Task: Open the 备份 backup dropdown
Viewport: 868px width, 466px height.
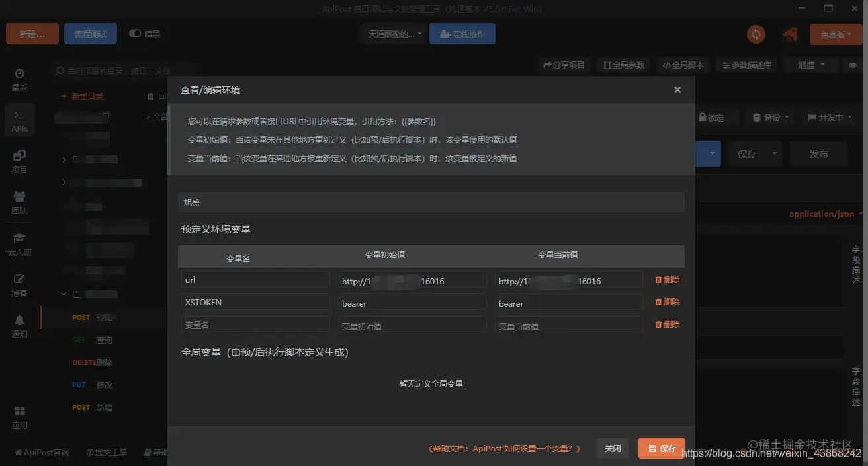Action: coord(771,117)
